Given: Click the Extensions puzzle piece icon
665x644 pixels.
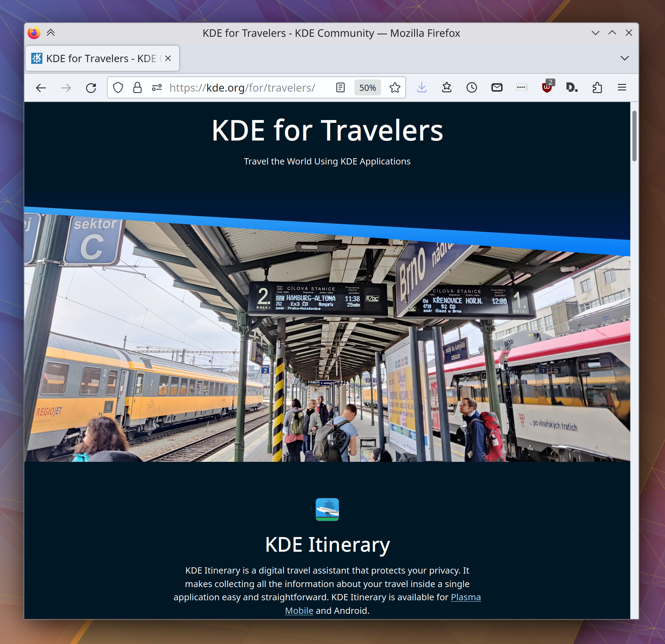Looking at the screenshot, I should 597,88.
